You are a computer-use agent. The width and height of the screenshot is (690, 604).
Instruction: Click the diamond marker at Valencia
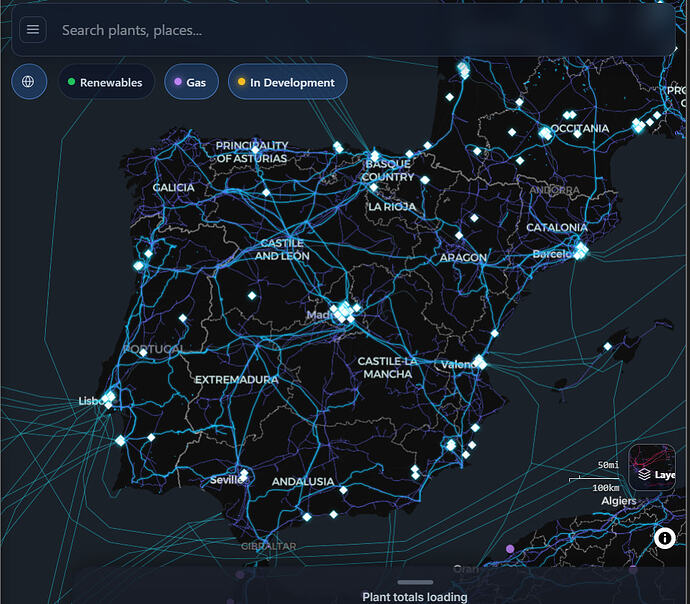[x=480, y=362]
